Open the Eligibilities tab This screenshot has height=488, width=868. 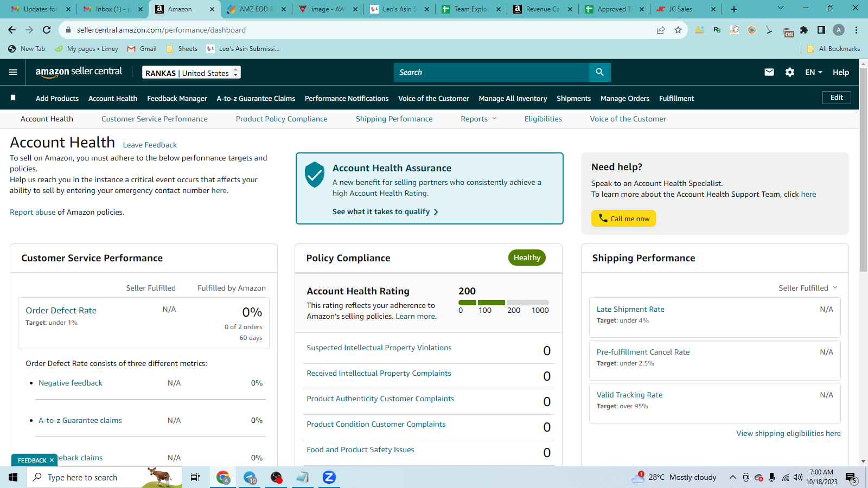543,119
